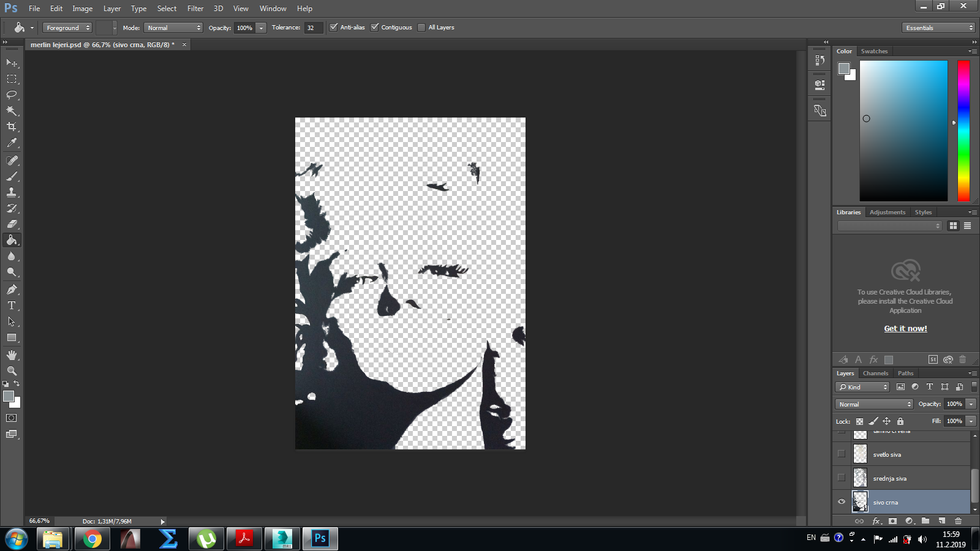Select the Eraser tool

(12, 224)
